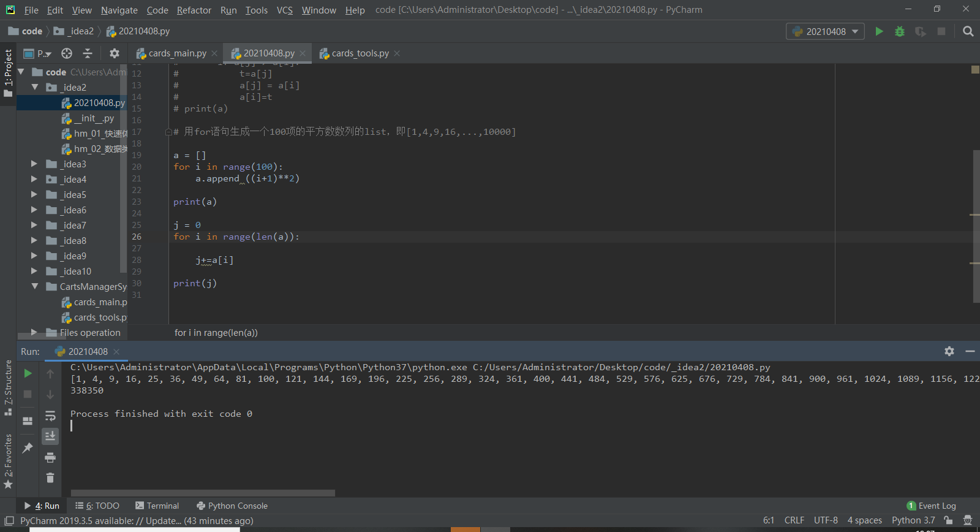The width and height of the screenshot is (980, 532).
Task: Run the 20210408 configuration with the green play button
Action: coord(879,31)
